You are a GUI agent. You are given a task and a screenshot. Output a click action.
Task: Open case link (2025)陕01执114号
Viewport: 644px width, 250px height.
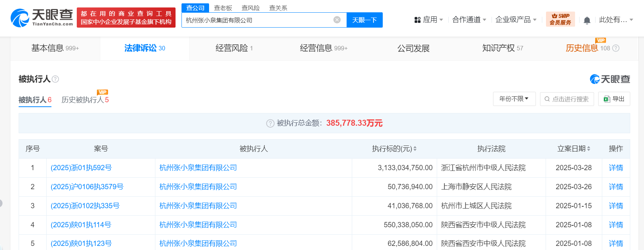(81, 225)
